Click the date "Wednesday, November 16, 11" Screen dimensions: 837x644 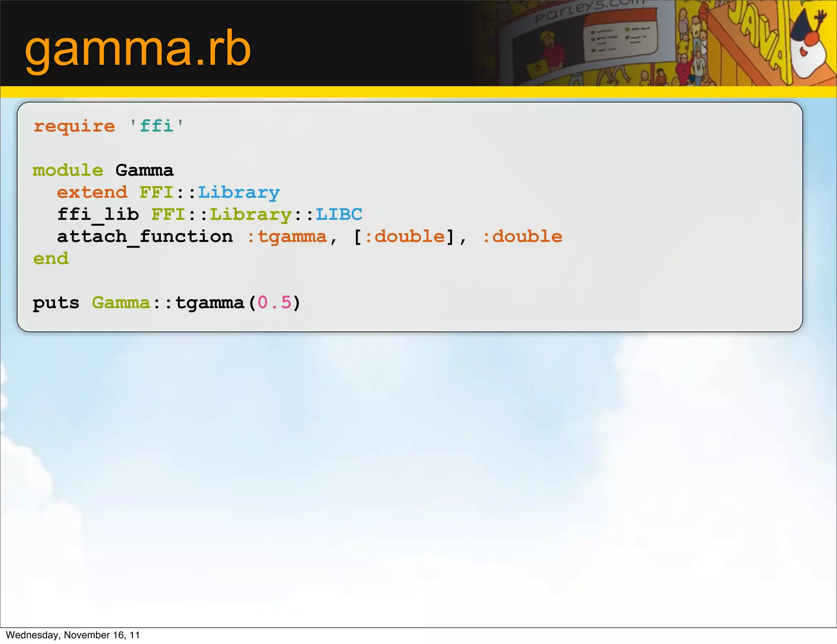point(73,635)
